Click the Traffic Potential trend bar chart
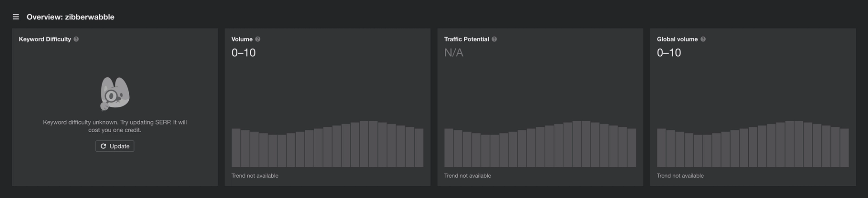This screenshot has width=868, height=198. click(540, 144)
